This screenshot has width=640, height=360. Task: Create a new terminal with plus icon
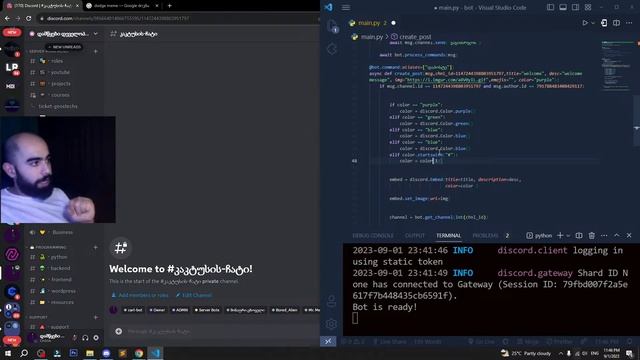[560, 236]
